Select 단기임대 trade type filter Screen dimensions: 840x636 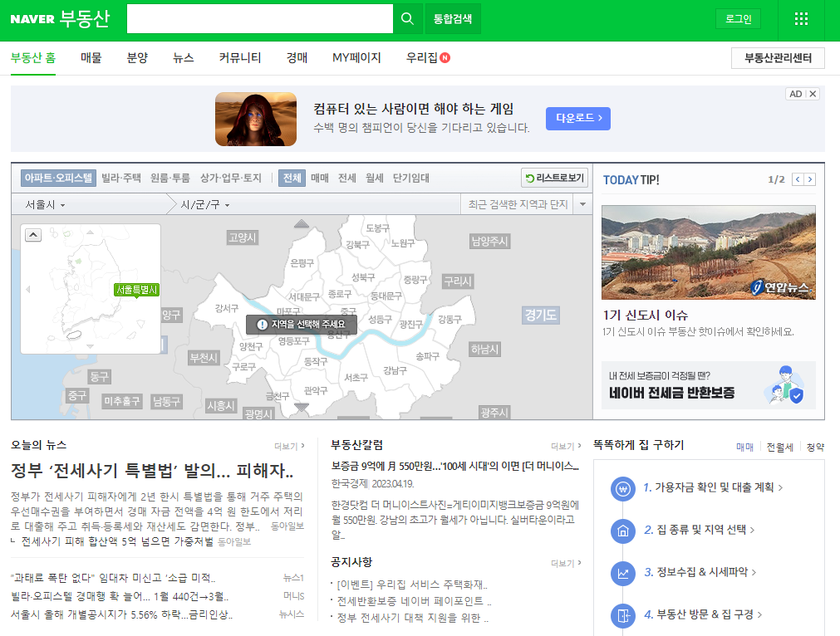[x=411, y=178]
